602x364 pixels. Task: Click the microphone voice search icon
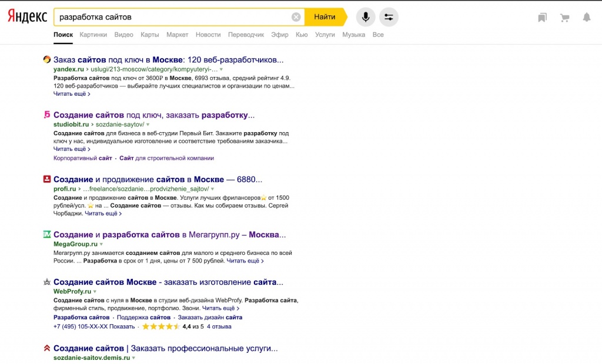coord(366,17)
